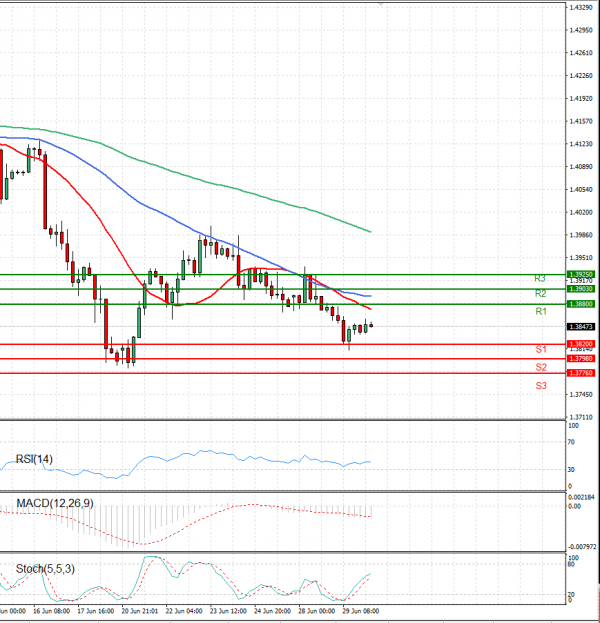This screenshot has width=600, height=623.
Task: Click the 17 Jun 16:00 time label
Action: point(95,611)
